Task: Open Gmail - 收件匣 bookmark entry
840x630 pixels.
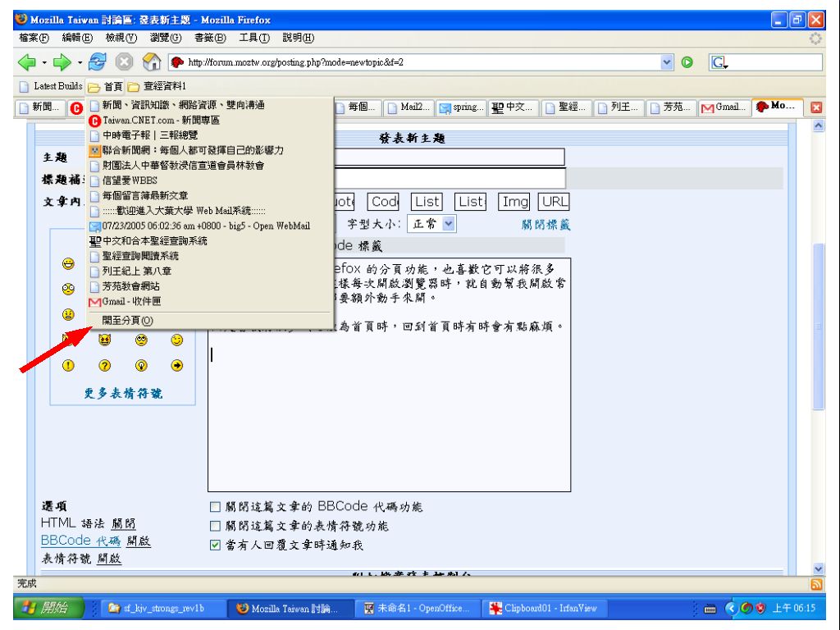Action: 209,302
